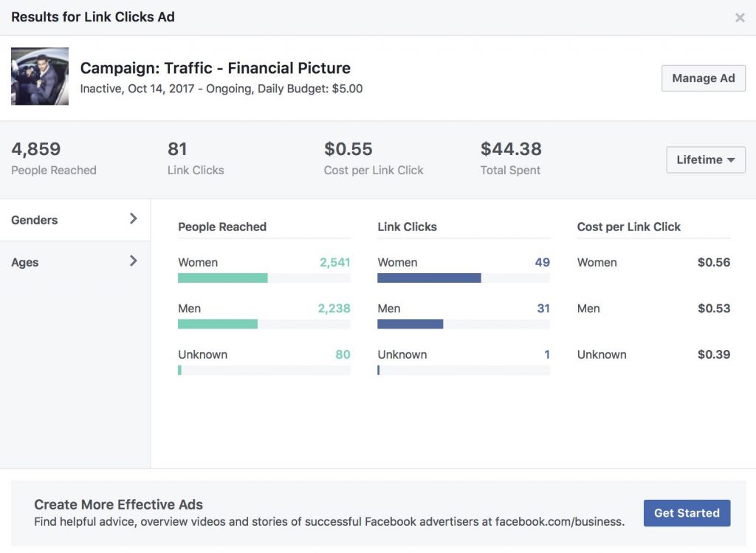
Task: Click the campaign title Traffic - Financial Picture
Action: click(216, 68)
